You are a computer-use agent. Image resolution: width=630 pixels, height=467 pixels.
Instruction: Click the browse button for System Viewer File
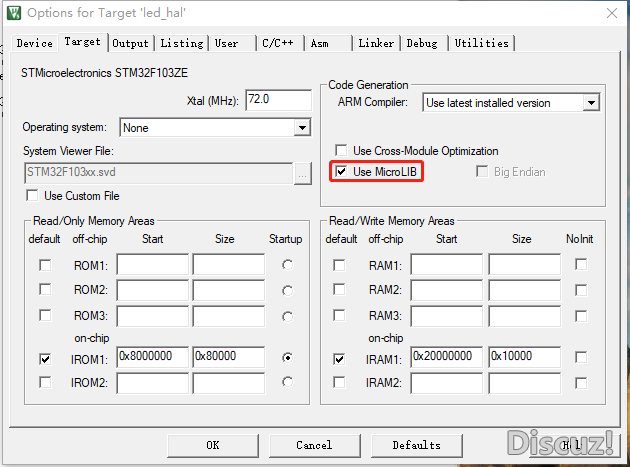(x=303, y=174)
